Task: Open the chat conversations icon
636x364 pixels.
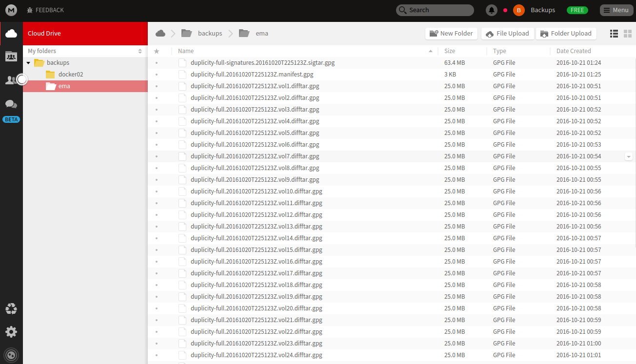Action: coord(11,104)
